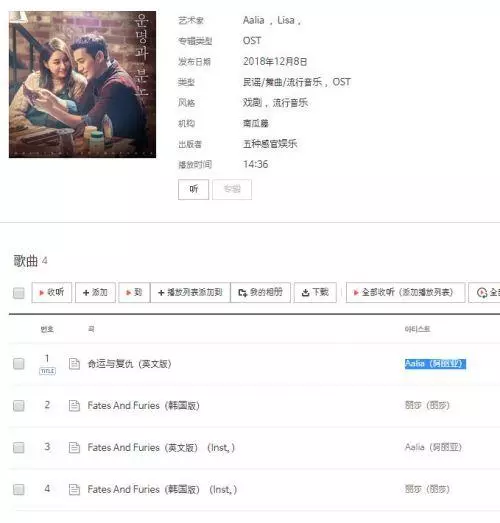Check the box for track 2

pyautogui.click(x=19, y=406)
